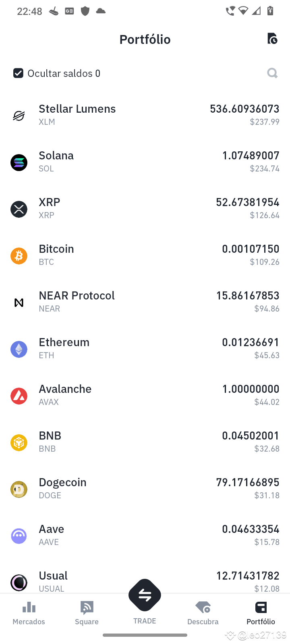Open the XRP asset row
The width and height of the screenshot is (290, 644).
point(145,208)
